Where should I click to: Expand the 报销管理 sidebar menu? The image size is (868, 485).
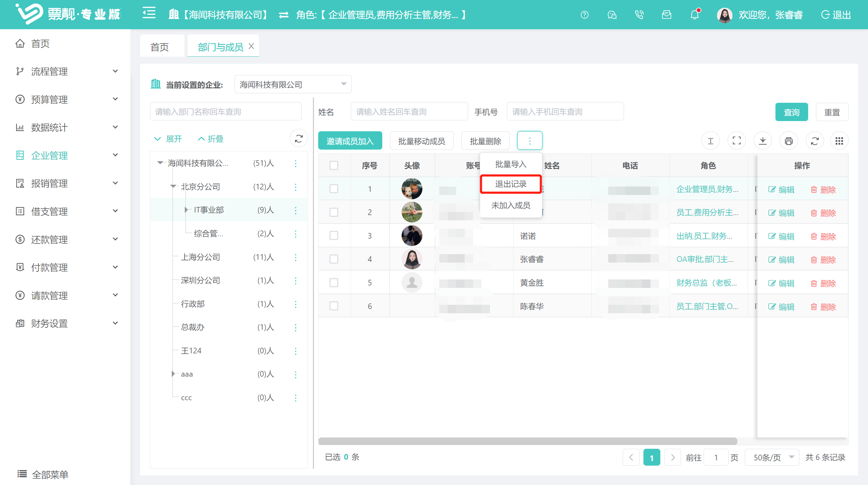(x=66, y=183)
